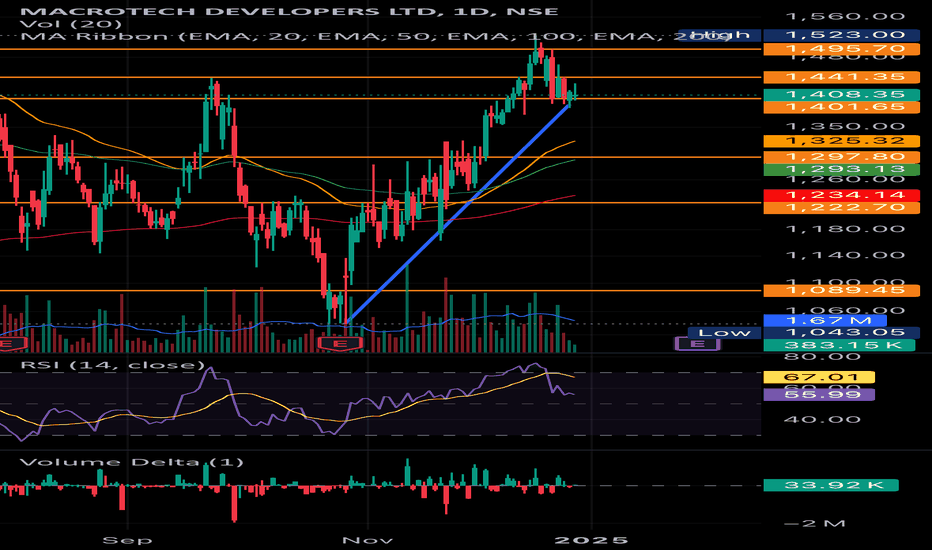Click the red earnings E marker below October candles
Image resolution: width=932 pixels, height=550 pixels.
pos(340,344)
